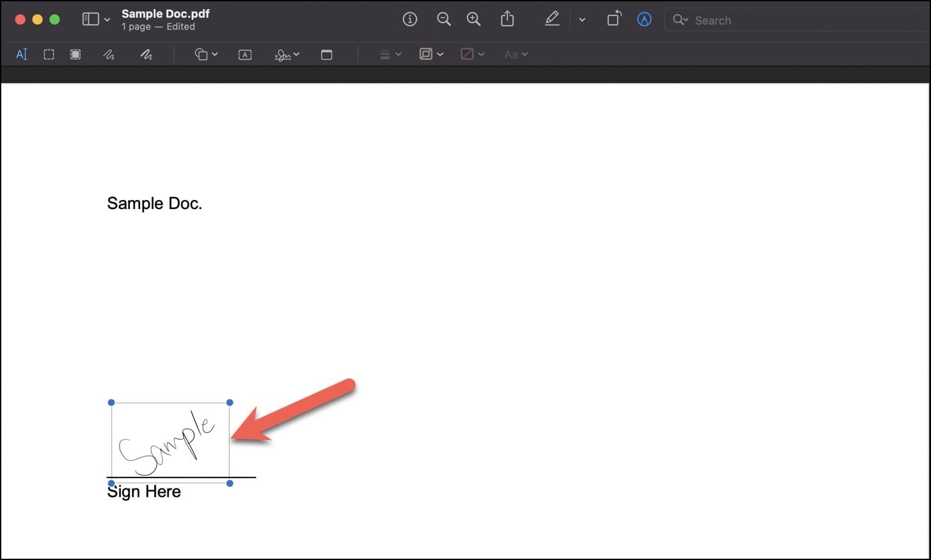Image resolution: width=931 pixels, height=560 pixels.
Task: Activate the Rectangular Selection tool
Action: pyautogui.click(x=49, y=54)
